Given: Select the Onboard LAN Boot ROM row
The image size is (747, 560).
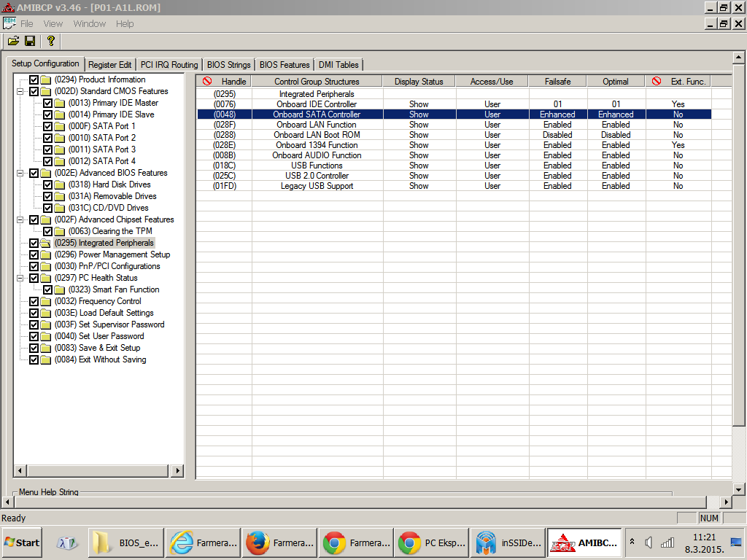Looking at the screenshot, I should click(x=317, y=135).
